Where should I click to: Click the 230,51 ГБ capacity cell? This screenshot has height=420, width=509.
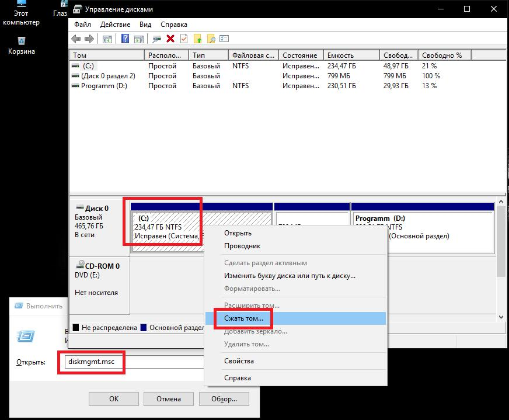point(341,86)
